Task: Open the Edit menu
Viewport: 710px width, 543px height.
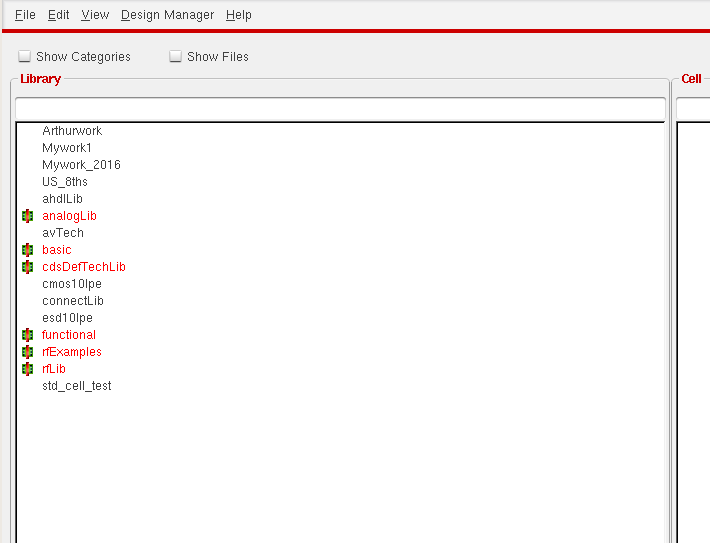Action: [x=58, y=15]
